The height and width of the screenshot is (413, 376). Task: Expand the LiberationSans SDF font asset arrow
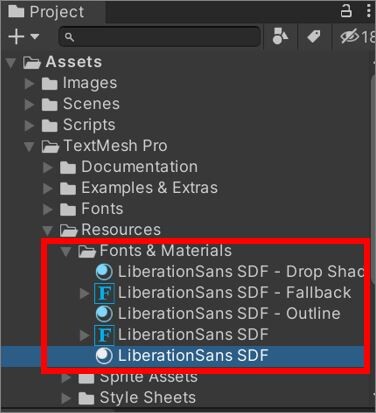(85, 335)
